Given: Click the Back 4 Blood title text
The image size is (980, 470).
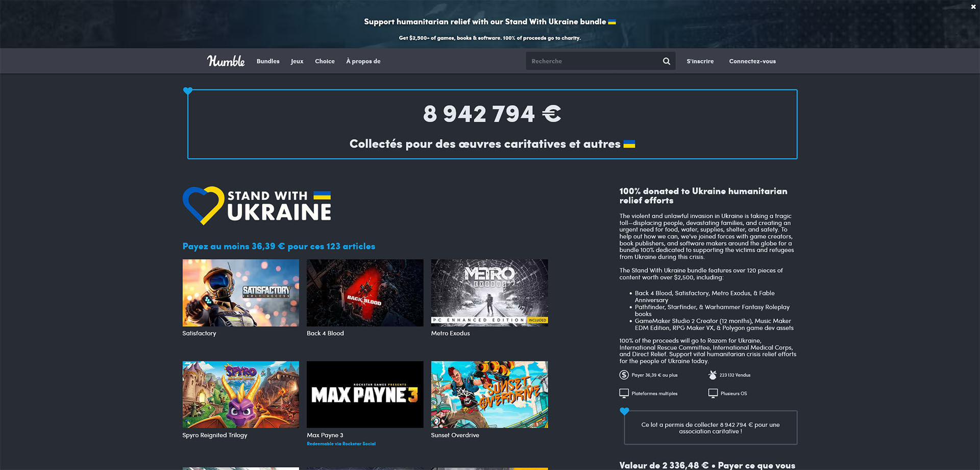Looking at the screenshot, I should click(325, 333).
